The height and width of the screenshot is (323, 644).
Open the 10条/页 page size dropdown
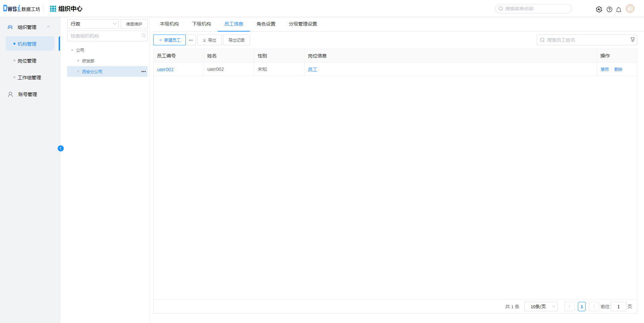pos(541,307)
